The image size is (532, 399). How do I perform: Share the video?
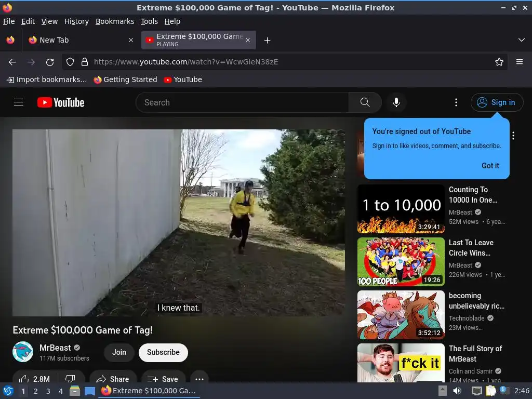pos(113,379)
